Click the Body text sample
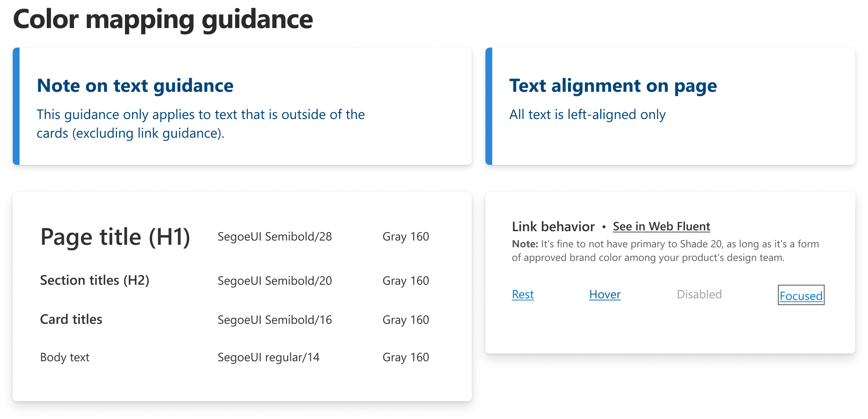This screenshot has width=868, height=419. [x=65, y=357]
